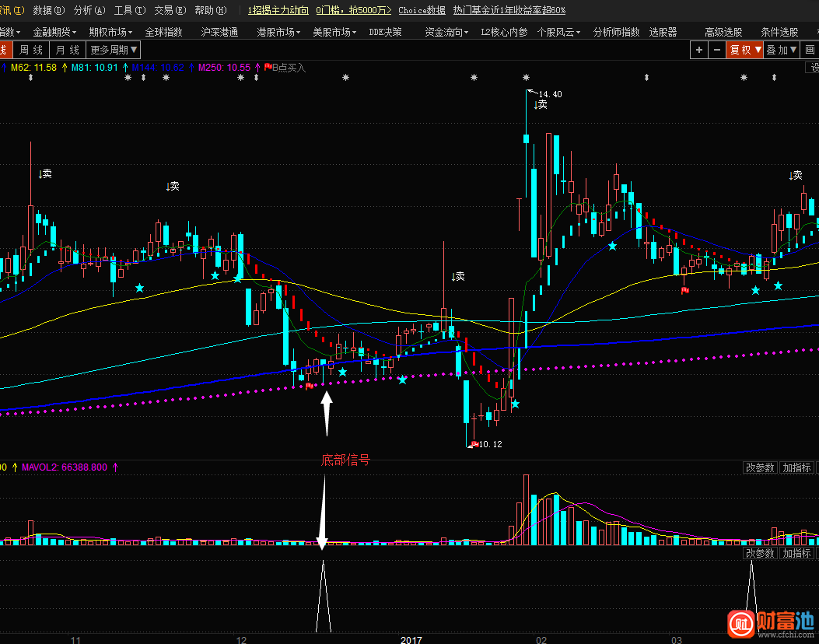Expand the 港股市场 menu

278,33
